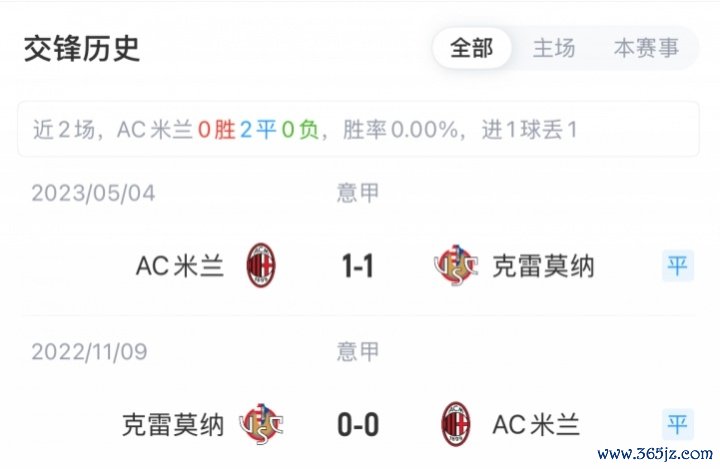Click the 2023/05/04 match date
This screenshot has width=720, height=469.
[x=93, y=193]
